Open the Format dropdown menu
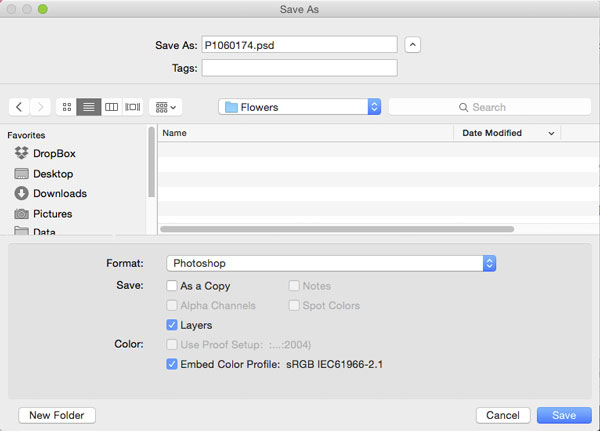The height and width of the screenshot is (431, 600). tap(331, 263)
